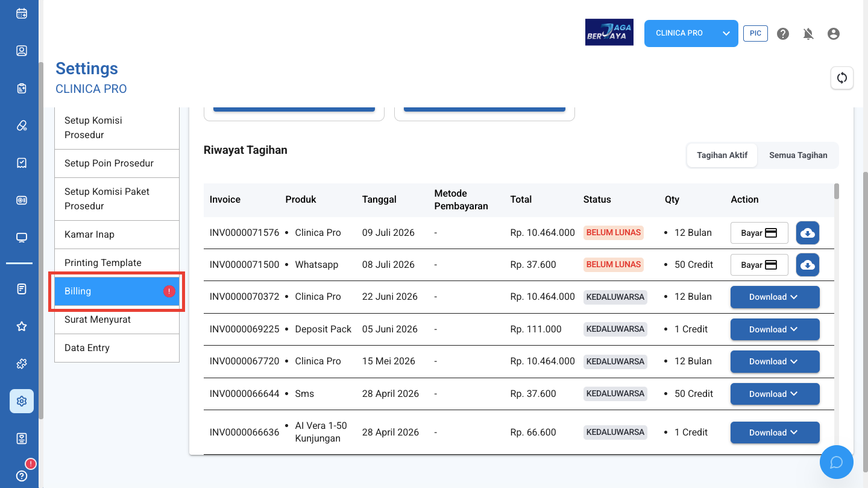Viewport: 868px width, 488px height.
Task: Select the settings gear icon in sidebar
Action: coord(22,401)
